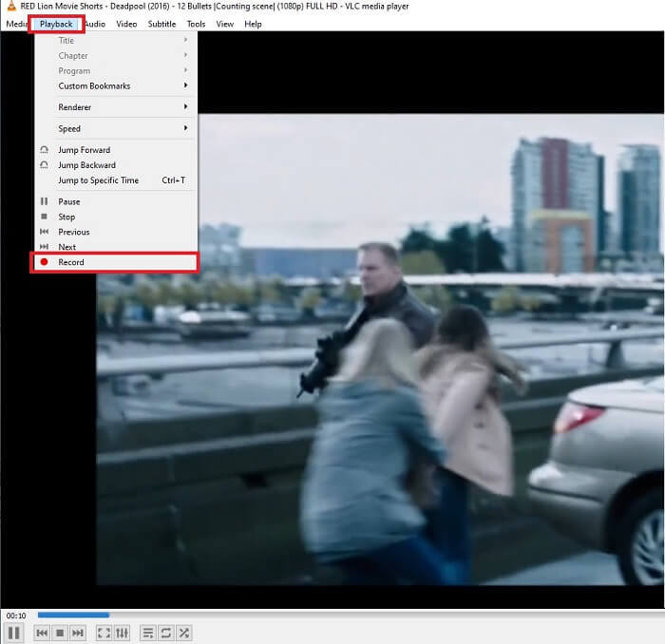Choose Next in the Playback menu
This screenshot has height=644, width=665.
pos(116,247)
